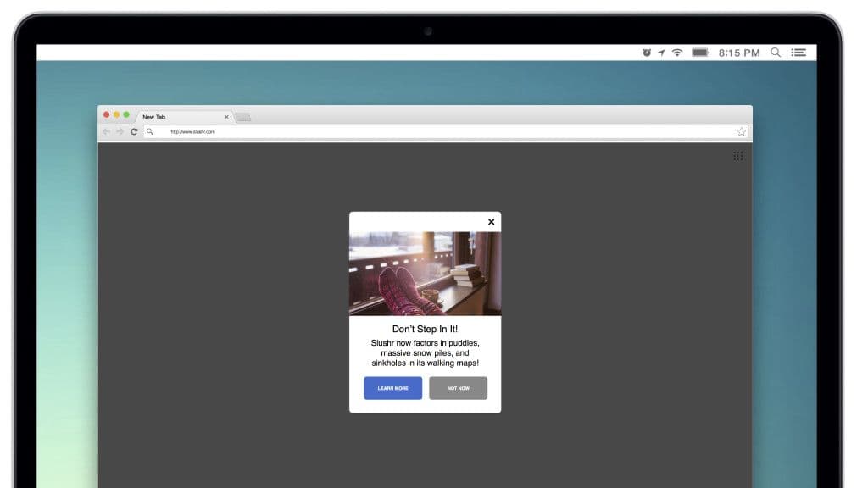Open the Wi-Fi status menu
The width and height of the screenshot is (868, 488).
coord(676,52)
